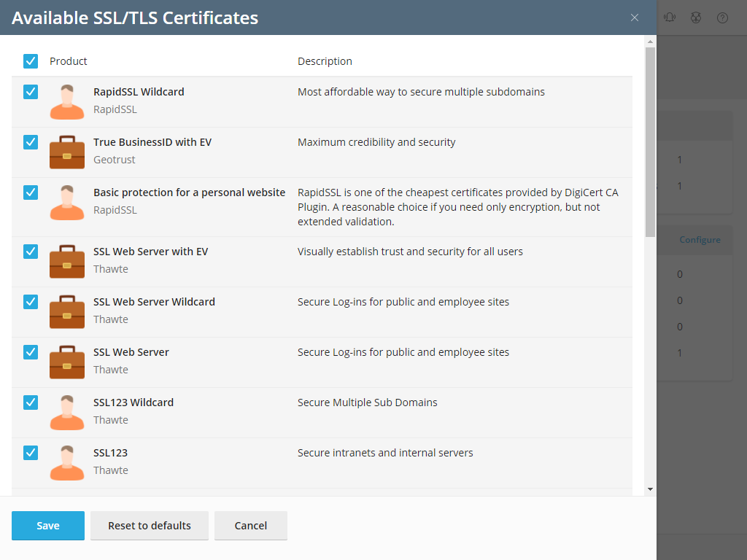The image size is (747, 560).
Task: Open the Configure link on the right
Action: [700, 239]
